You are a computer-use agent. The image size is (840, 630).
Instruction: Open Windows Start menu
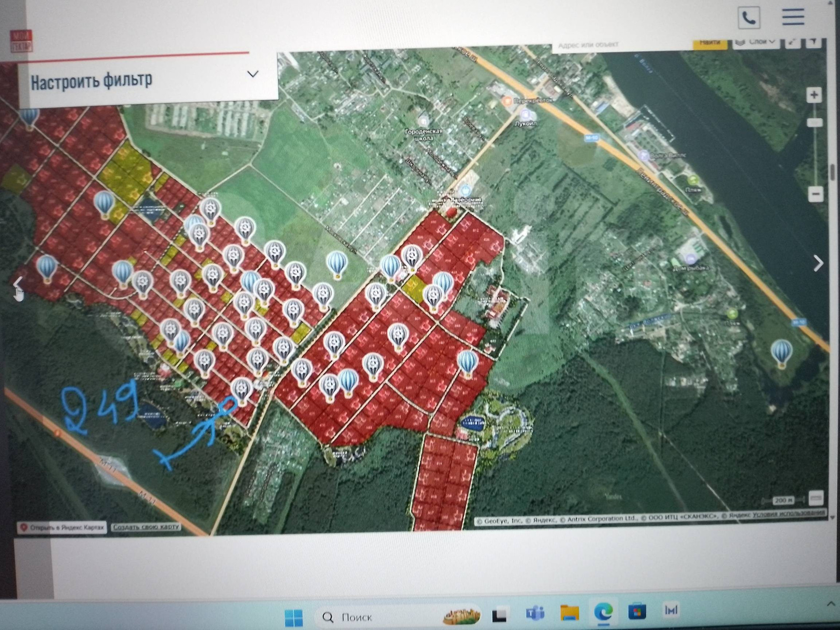[x=293, y=617]
